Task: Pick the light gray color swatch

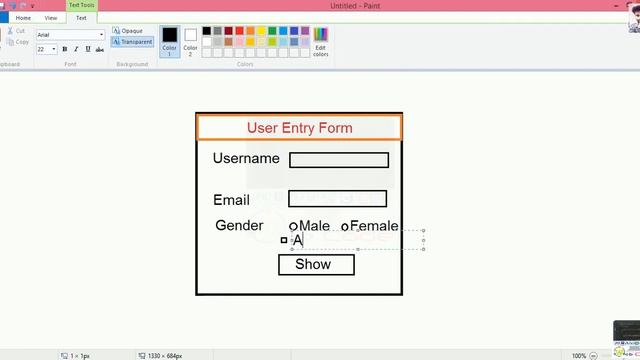Action: pos(218,42)
